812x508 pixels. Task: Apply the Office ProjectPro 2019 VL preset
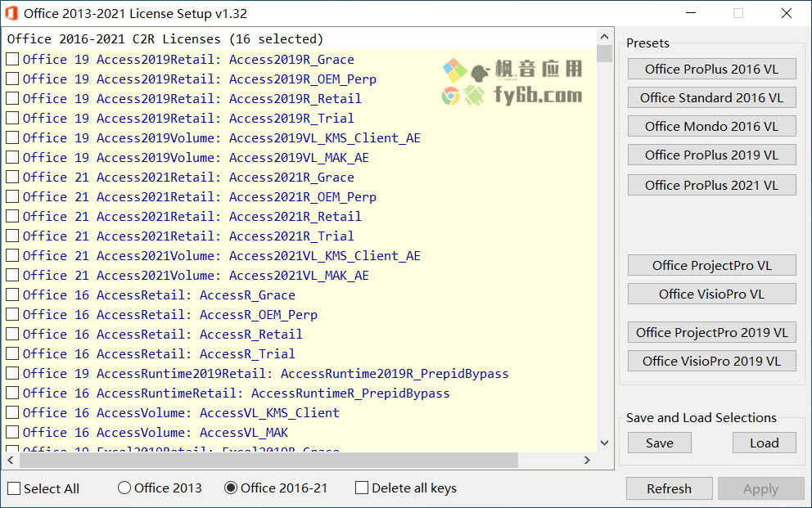point(711,332)
